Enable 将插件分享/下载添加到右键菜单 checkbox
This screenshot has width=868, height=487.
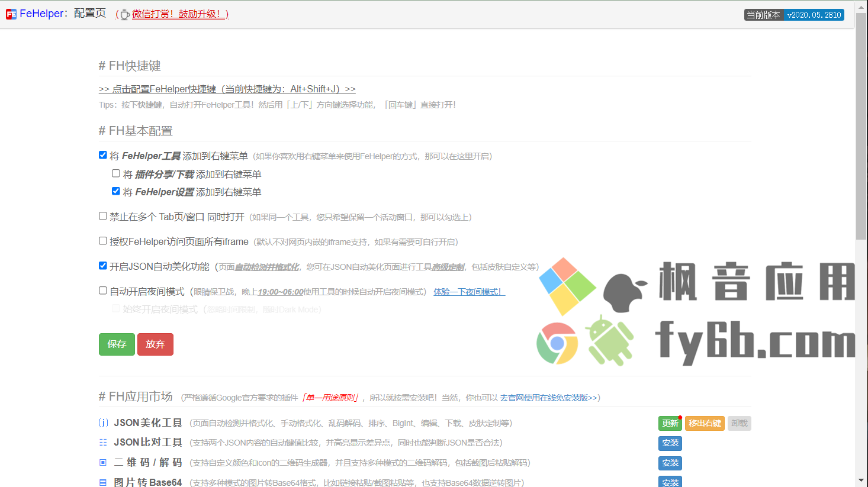pyautogui.click(x=116, y=173)
